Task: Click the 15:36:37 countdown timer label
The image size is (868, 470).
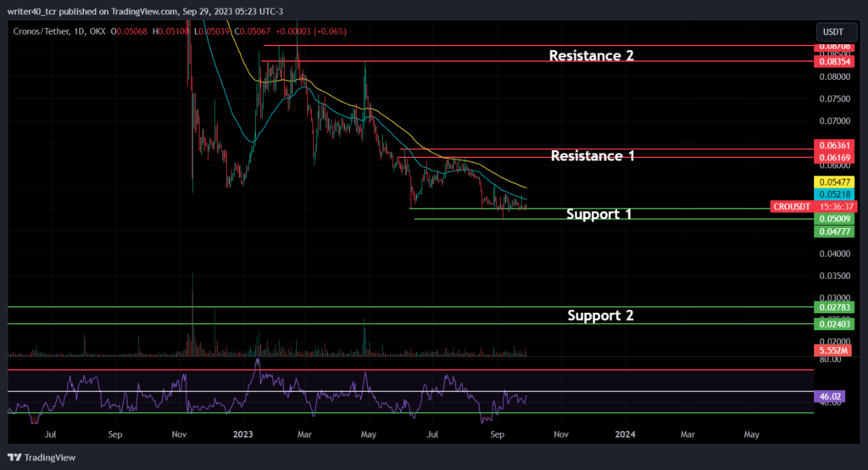Action: [x=835, y=207]
